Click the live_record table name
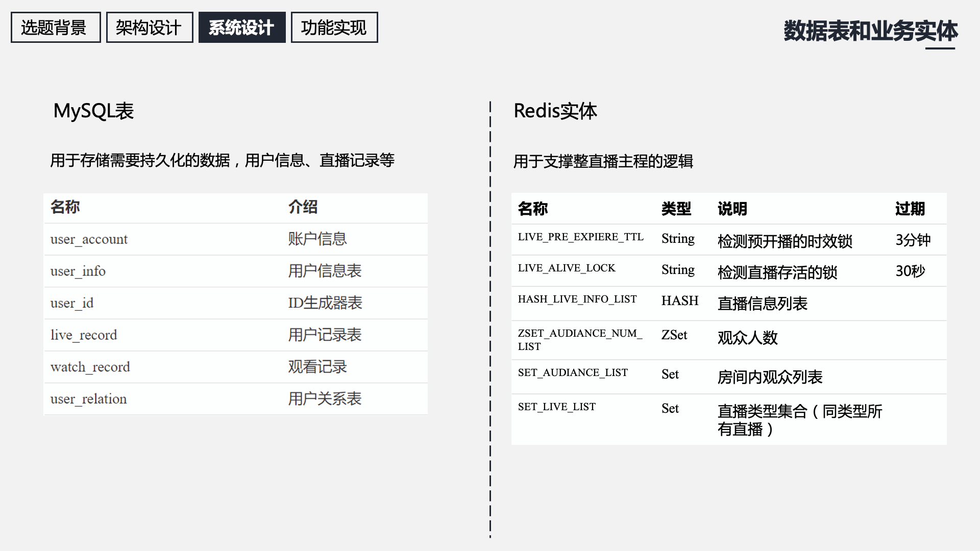The height and width of the screenshot is (551, 980). tap(84, 335)
